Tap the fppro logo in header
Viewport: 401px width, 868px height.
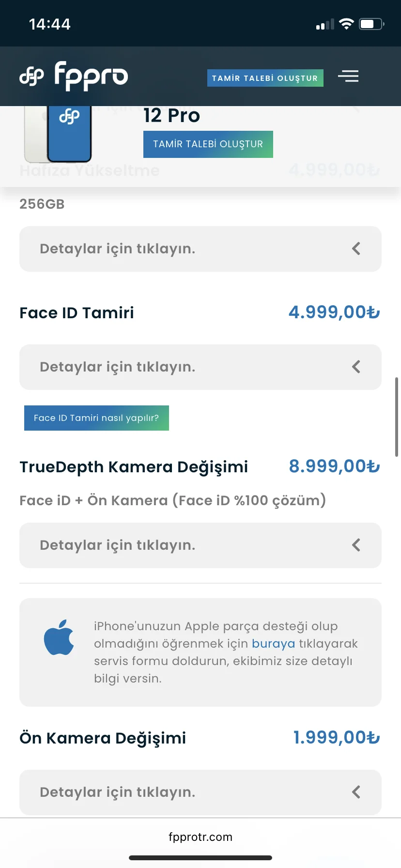[74, 76]
